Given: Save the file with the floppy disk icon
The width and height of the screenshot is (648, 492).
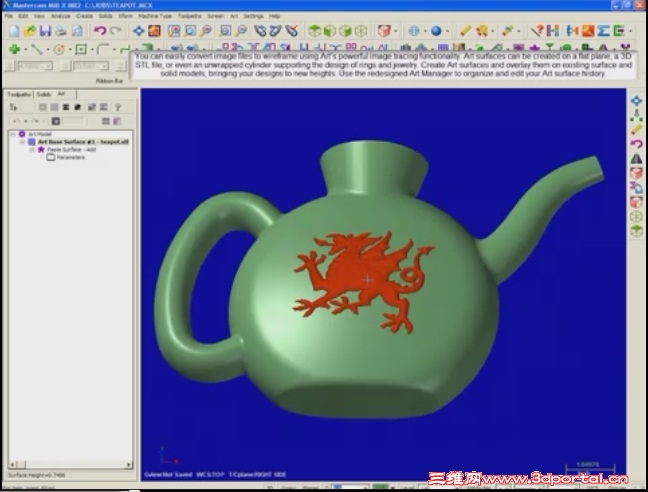Looking at the screenshot, I should point(45,31).
